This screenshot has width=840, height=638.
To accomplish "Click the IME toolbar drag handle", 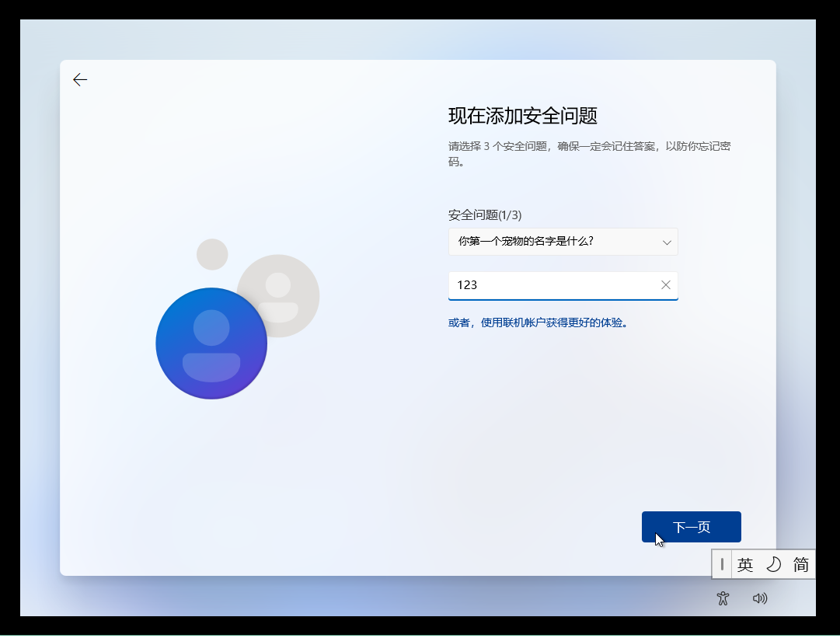I will pos(722,565).
